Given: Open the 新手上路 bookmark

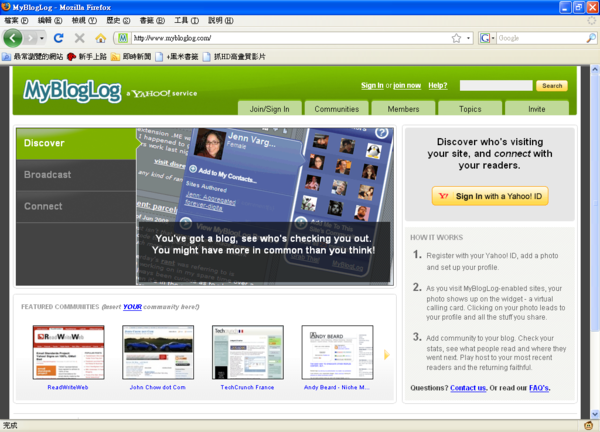Looking at the screenshot, I should [87, 57].
